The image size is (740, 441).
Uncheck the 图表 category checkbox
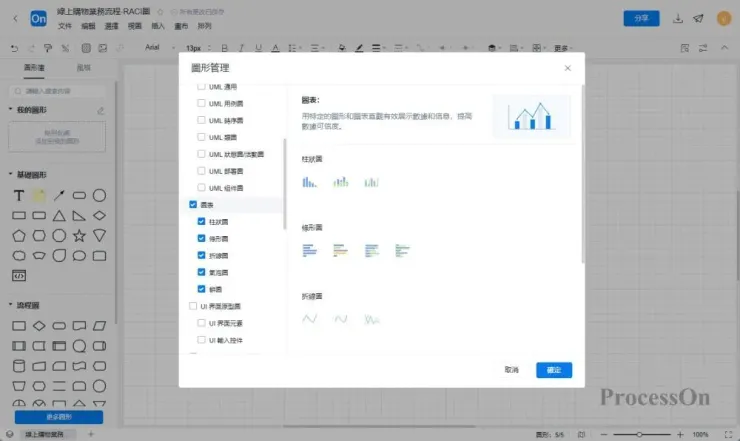(x=193, y=204)
